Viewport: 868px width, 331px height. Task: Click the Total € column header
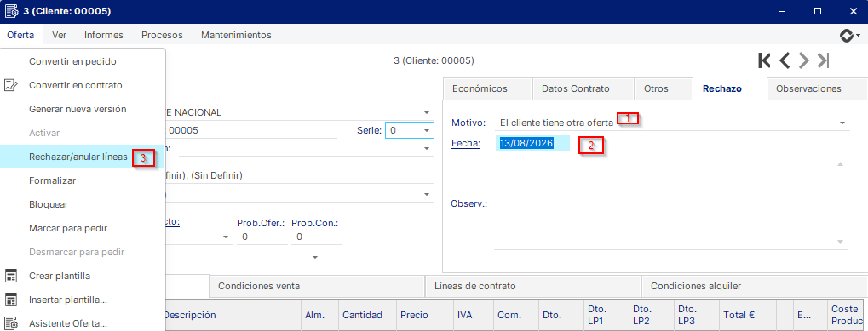[x=747, y=315]
